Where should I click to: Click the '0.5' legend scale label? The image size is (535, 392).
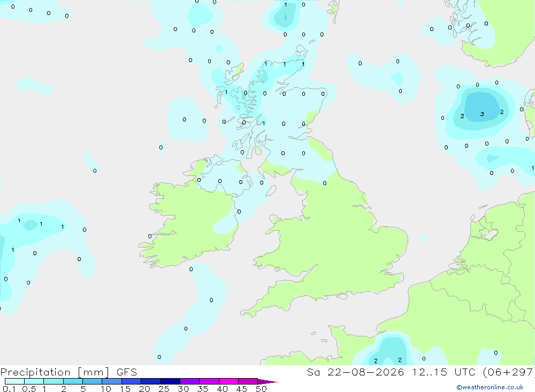point(29,389)
